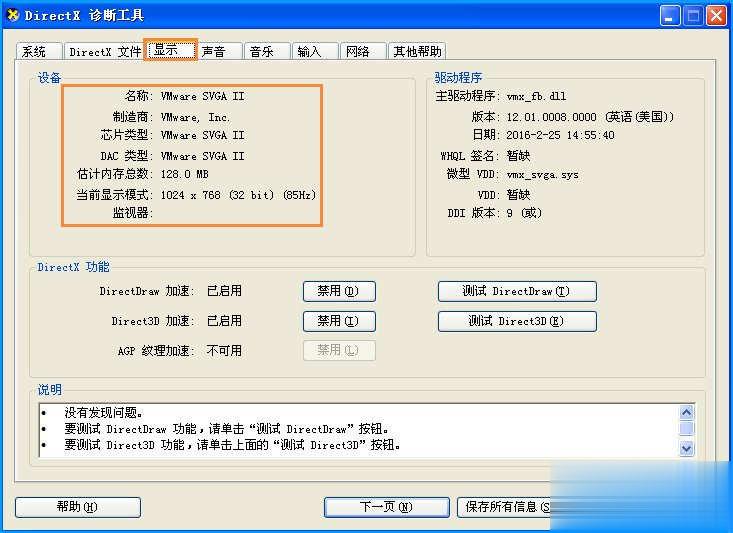Click DDI version value "9 (或)"

coord(524,213)
